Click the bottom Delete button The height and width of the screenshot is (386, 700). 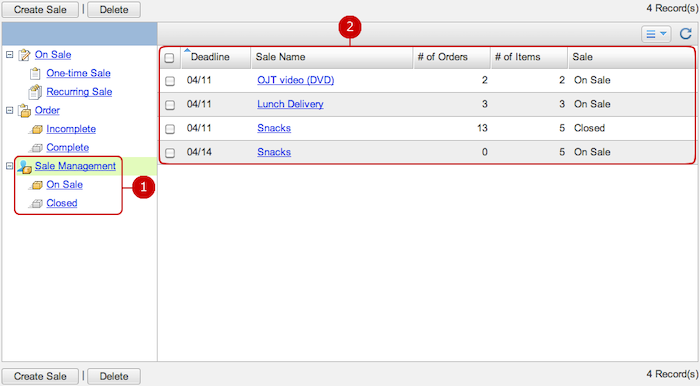(114, 376)
